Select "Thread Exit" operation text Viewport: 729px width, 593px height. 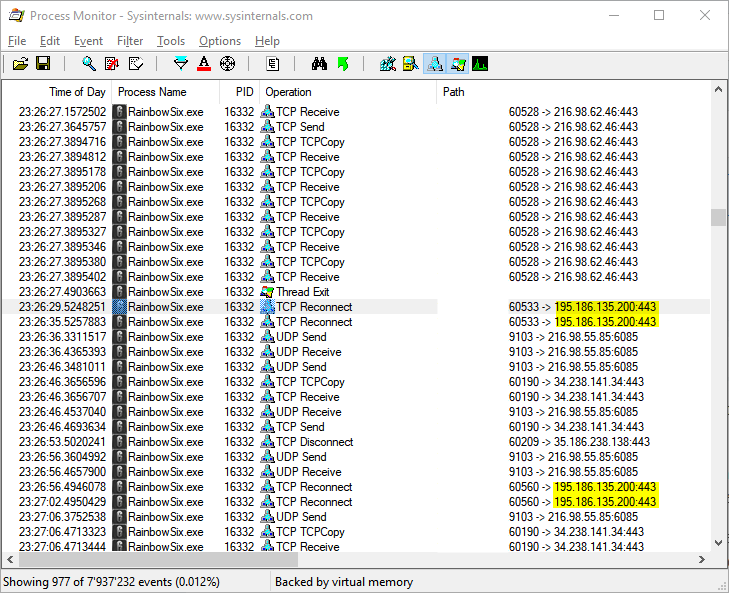(303, 292)
